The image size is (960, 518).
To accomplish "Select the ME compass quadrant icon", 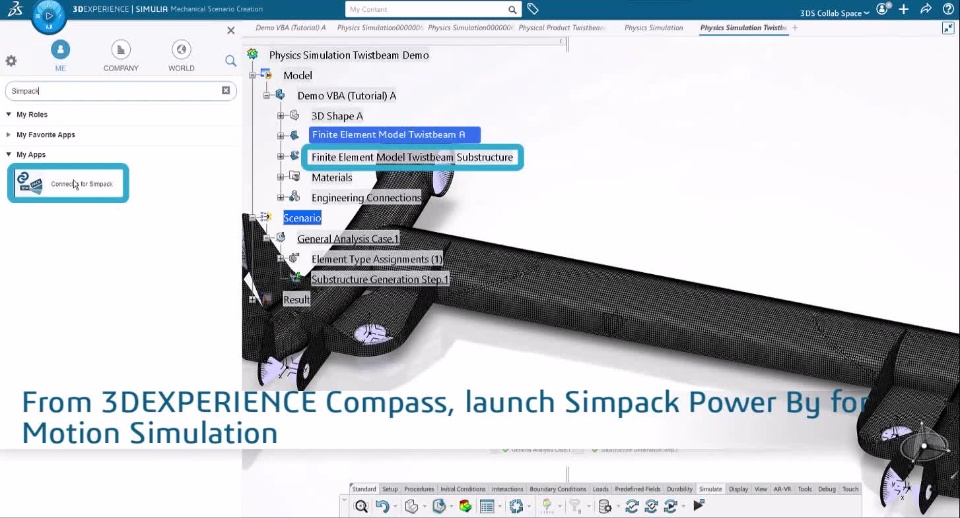I will tap(60, 50).
